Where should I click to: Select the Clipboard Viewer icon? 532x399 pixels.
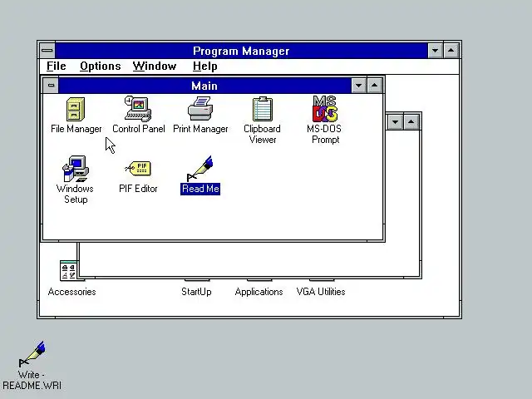[x=263, y=109]
